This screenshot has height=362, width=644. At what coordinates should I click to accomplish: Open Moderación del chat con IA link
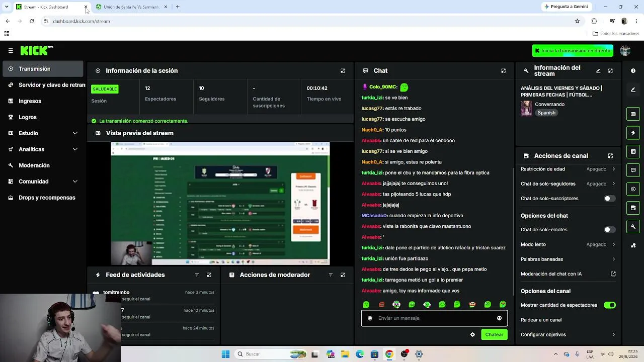coord(568,274)
